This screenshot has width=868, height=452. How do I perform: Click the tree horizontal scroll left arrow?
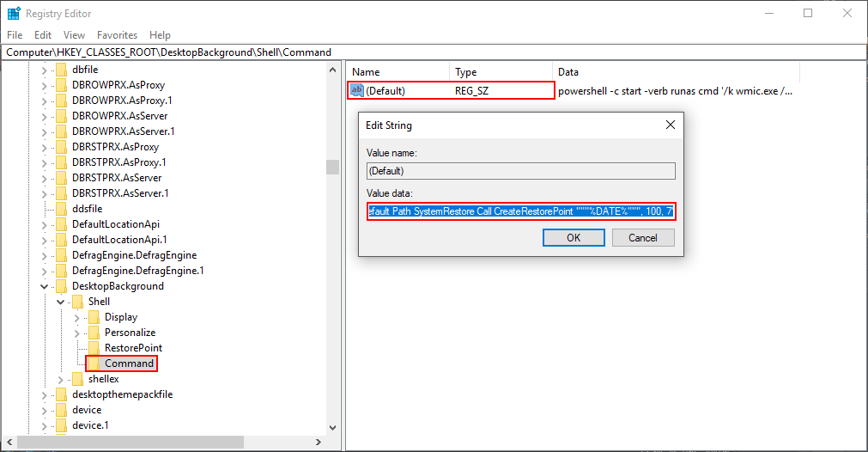pos(9,442)
